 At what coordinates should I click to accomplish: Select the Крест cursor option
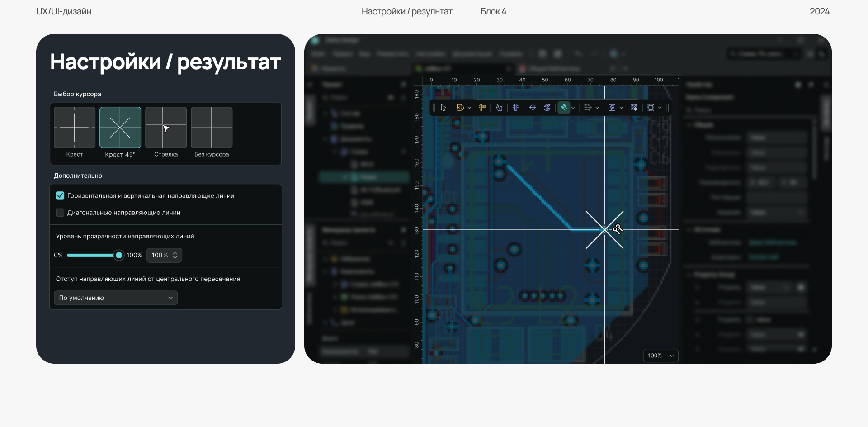click(75, 128)
